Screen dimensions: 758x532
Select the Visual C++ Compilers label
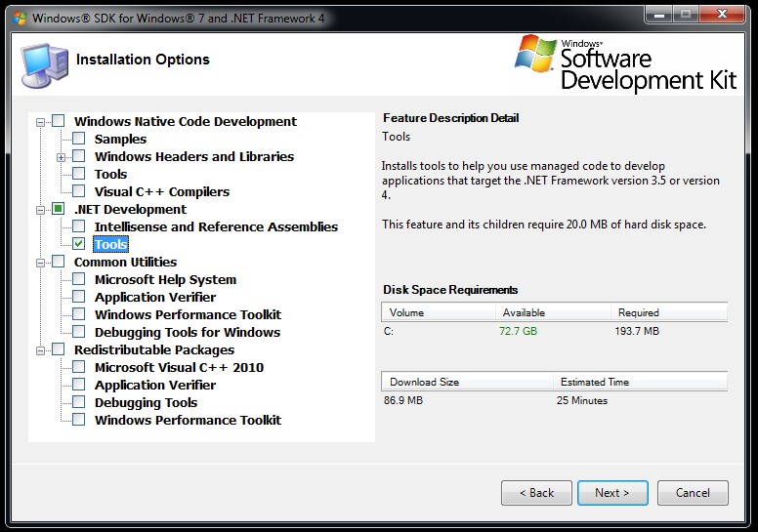click(162, 192)
